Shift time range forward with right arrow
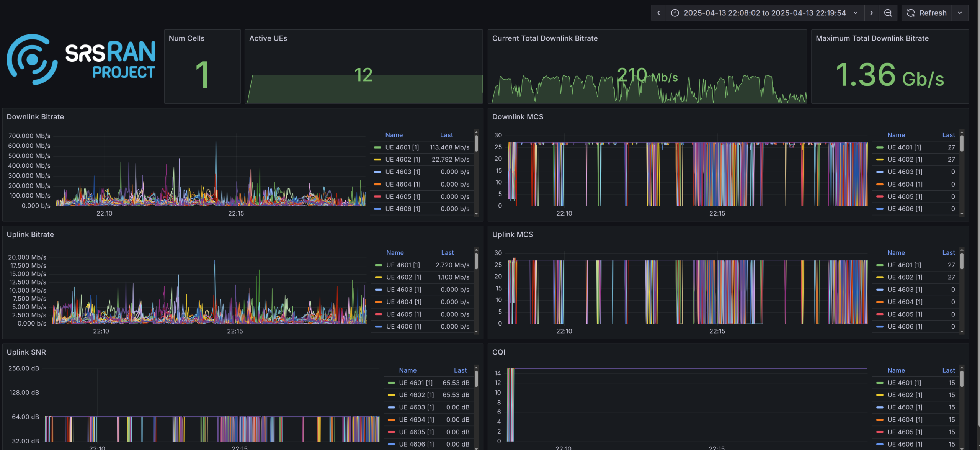Image resolution: width=980 pixels, height=450 pixels. [872, 13]
